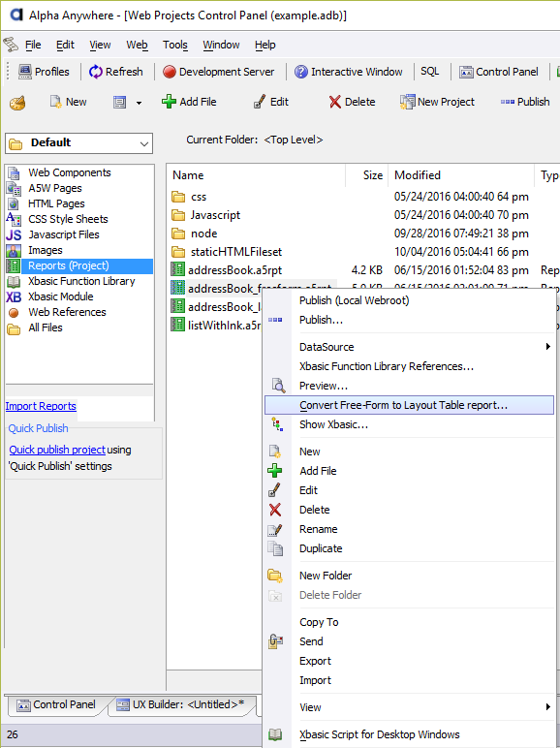
Task: Click the view layout icon
Action: pyautogui.click(x=119, y=102)
